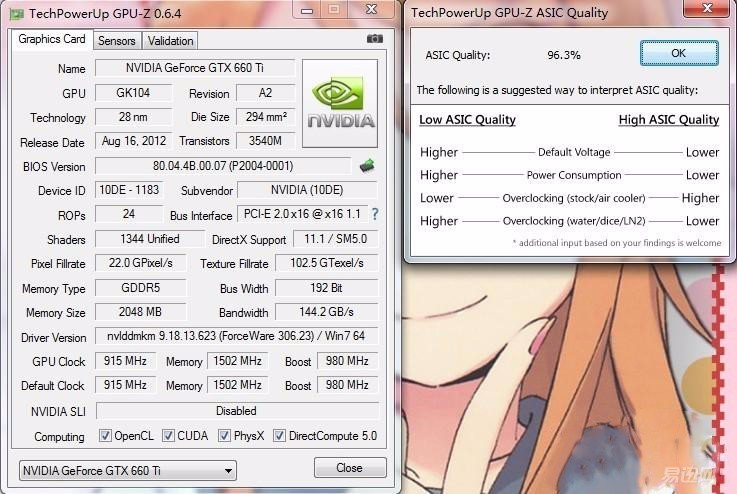Viewport: 737px width, 494px height.
Task: Click the Close button in GPU-Z
Action: 350,468
